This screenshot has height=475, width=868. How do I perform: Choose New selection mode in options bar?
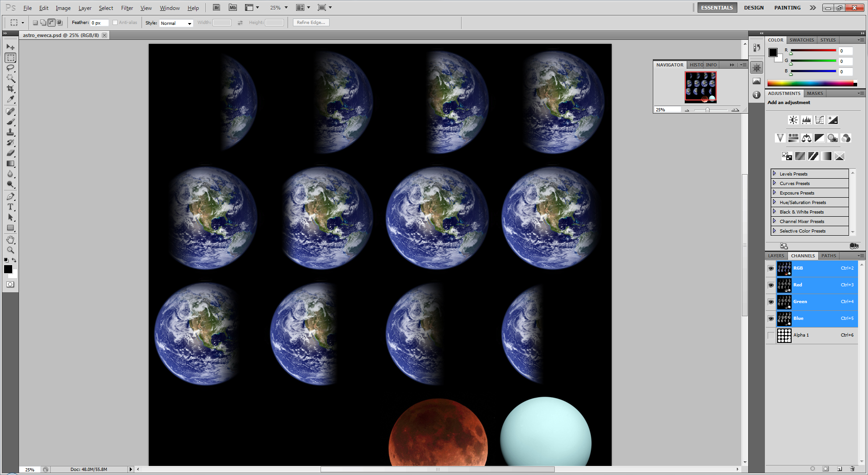pos(35,23)
